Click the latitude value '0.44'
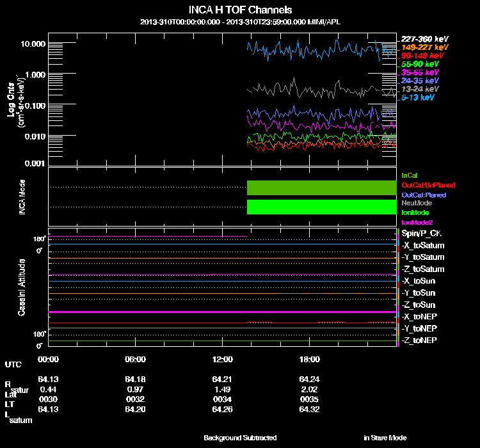Viewport: 480px width, 448px height. (49, 390)
